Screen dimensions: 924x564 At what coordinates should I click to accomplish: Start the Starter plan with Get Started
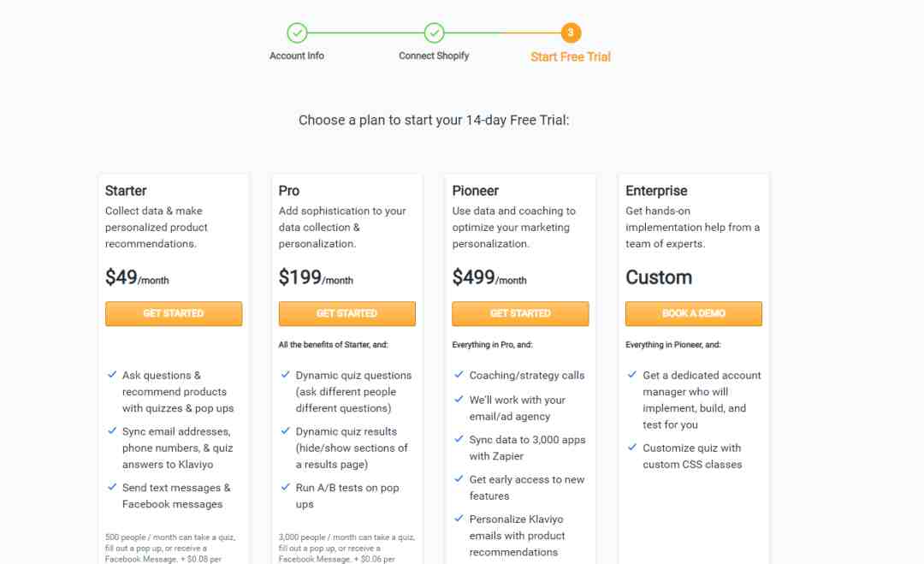[x=173, y=313]
